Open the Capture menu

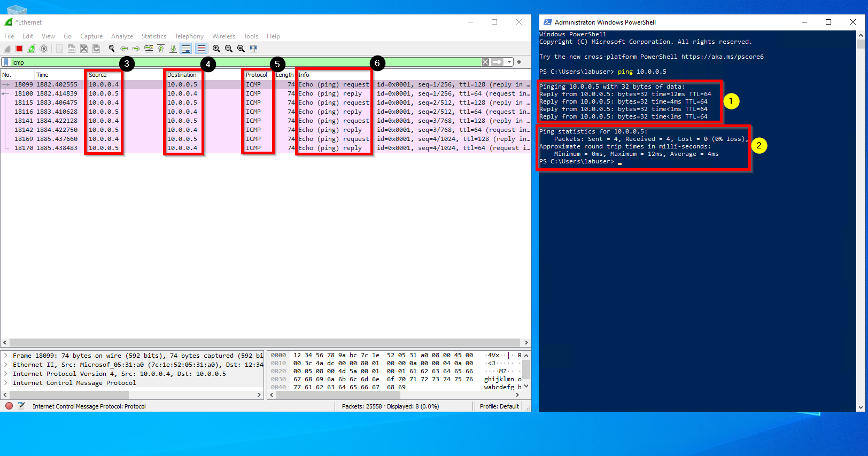click(x=91, y=36)
